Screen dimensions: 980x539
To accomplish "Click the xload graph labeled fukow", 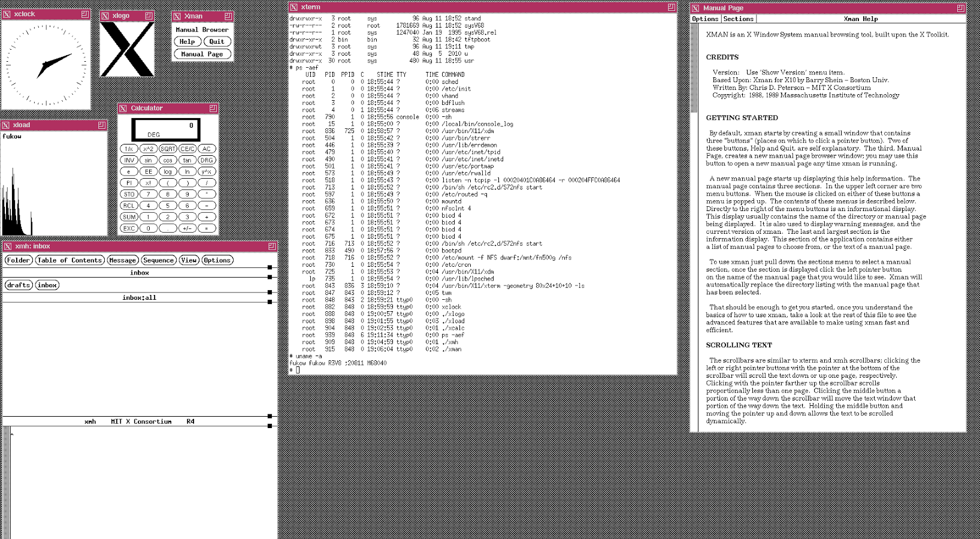I will click(x=55, y=183).
